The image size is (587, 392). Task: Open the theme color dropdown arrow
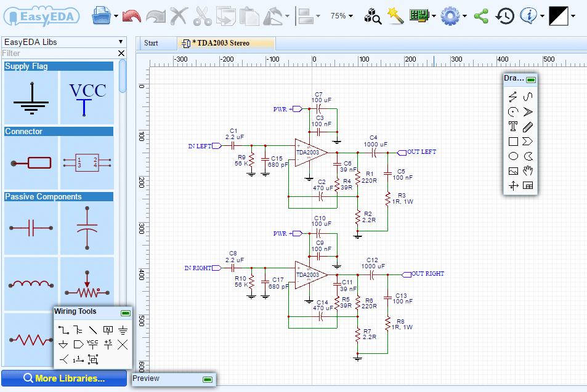(x=573, y=16)
